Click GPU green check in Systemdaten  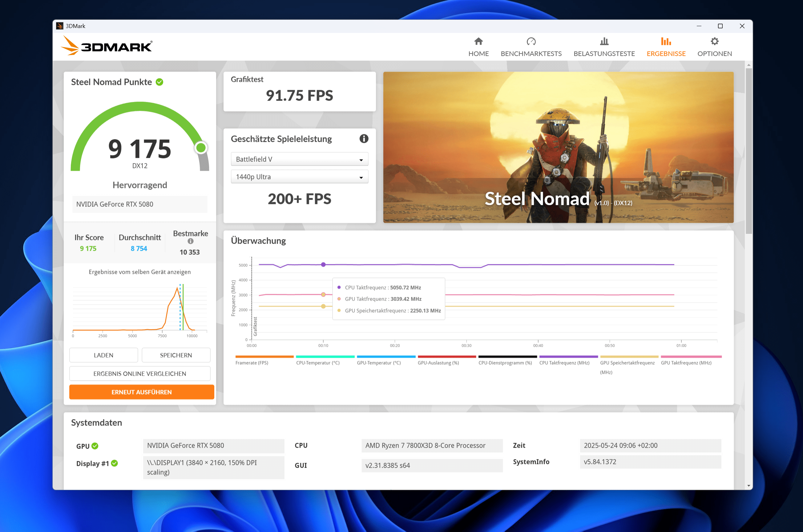[95, 446]
